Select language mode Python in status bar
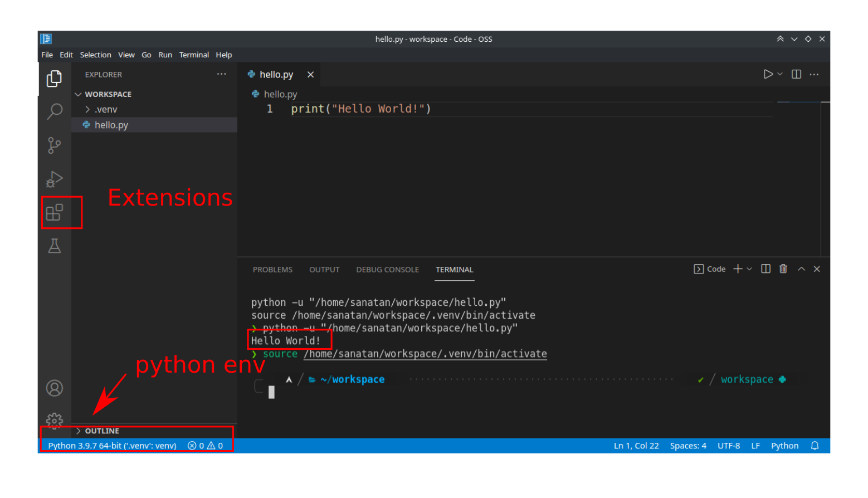The height and width of the screenshot is (498, 868). click(x=784, y=446)
